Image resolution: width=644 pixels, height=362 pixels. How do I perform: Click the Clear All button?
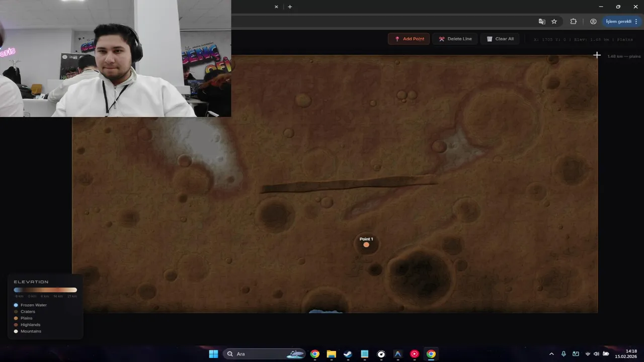[500, 39]
